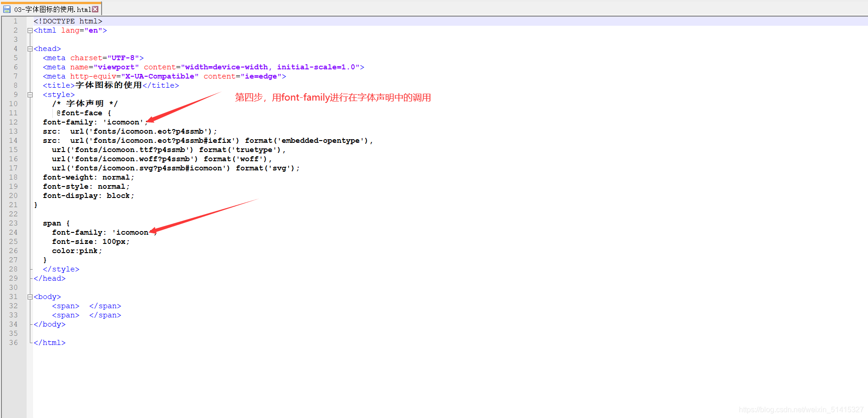Click the color:pink; line

77,251
